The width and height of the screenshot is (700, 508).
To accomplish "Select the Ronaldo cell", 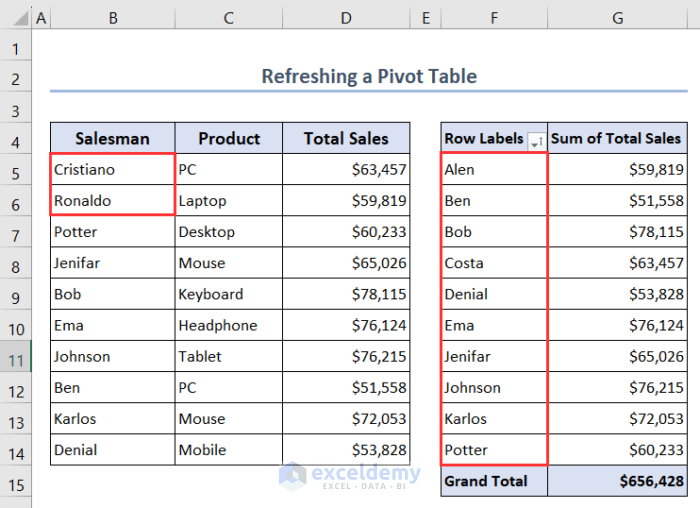I will click(x=113, y=200).
